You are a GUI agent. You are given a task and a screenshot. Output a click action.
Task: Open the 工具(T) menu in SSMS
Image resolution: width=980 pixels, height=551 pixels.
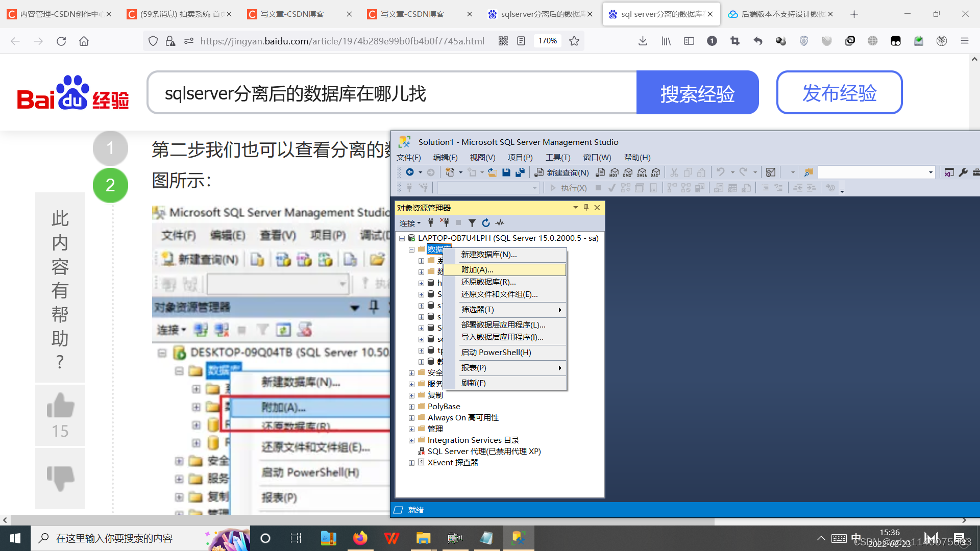[x=557, y=157]
